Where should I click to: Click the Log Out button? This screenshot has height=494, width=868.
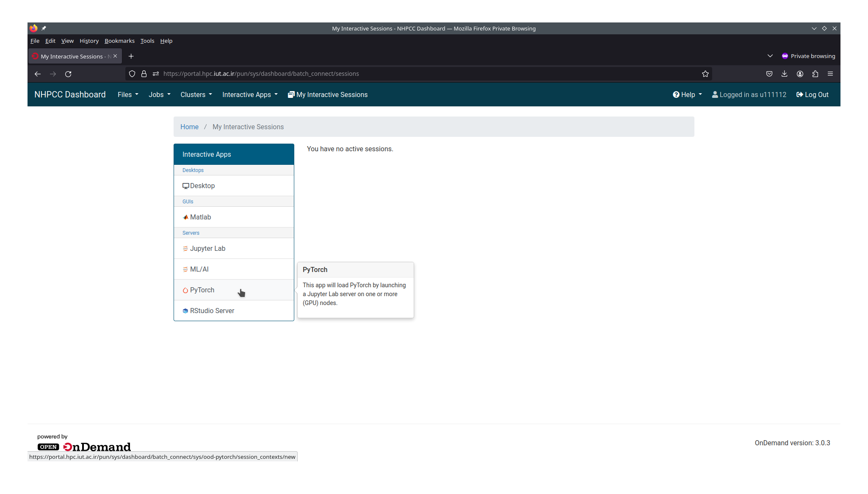click(813, 94)
